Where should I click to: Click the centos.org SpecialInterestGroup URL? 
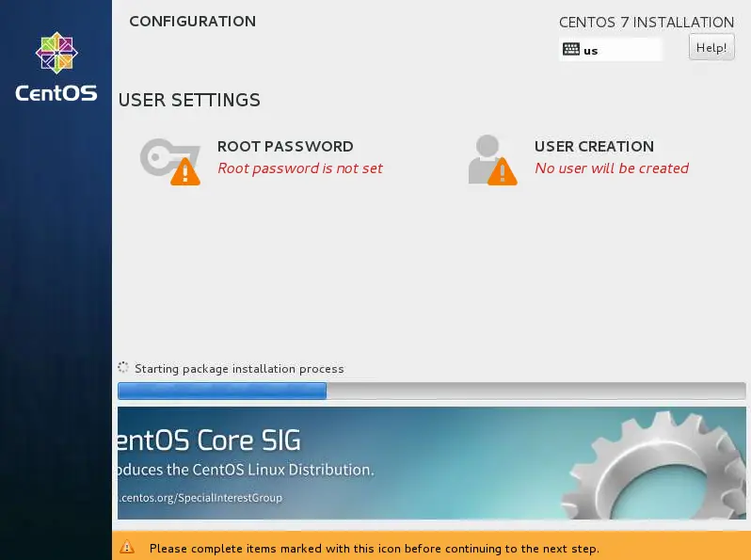point(200,498)
